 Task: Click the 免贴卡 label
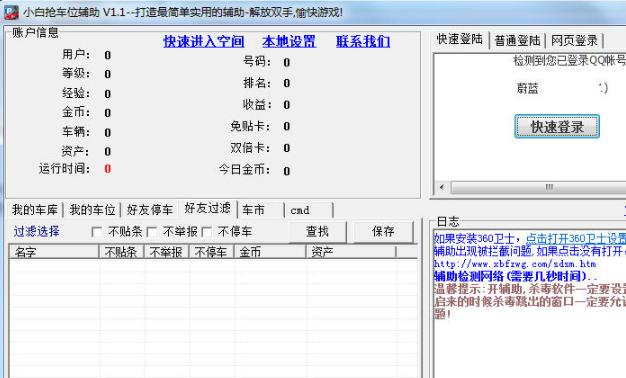click(x=250, y=127)
